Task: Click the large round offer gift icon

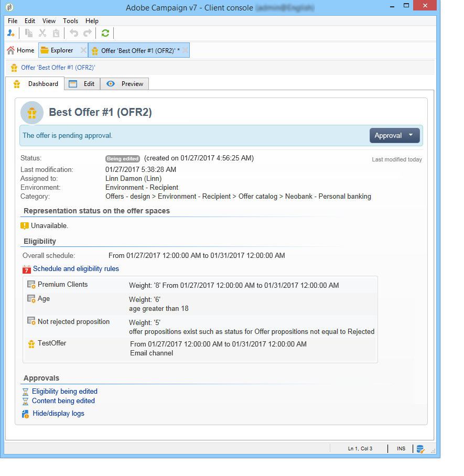Action: click(32, 113)
